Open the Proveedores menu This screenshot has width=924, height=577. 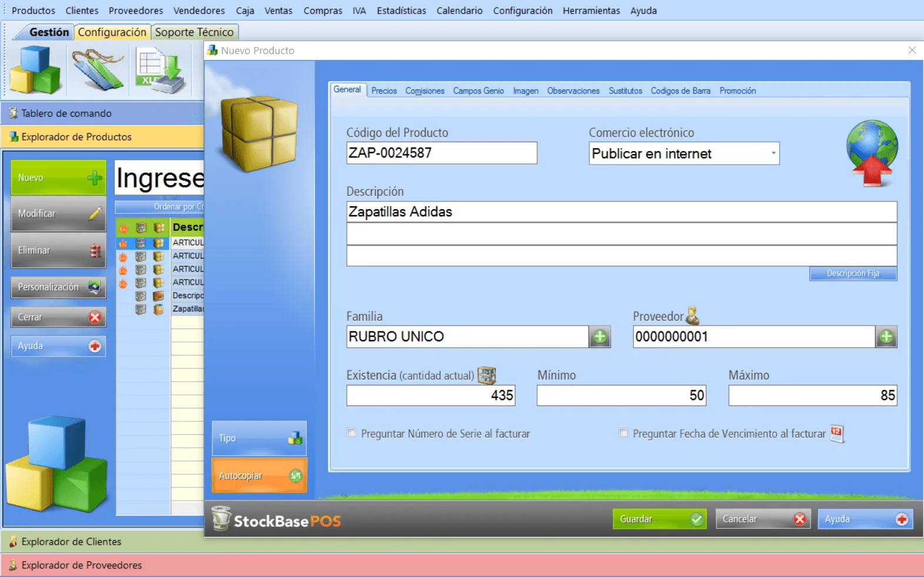pos(136,11)
